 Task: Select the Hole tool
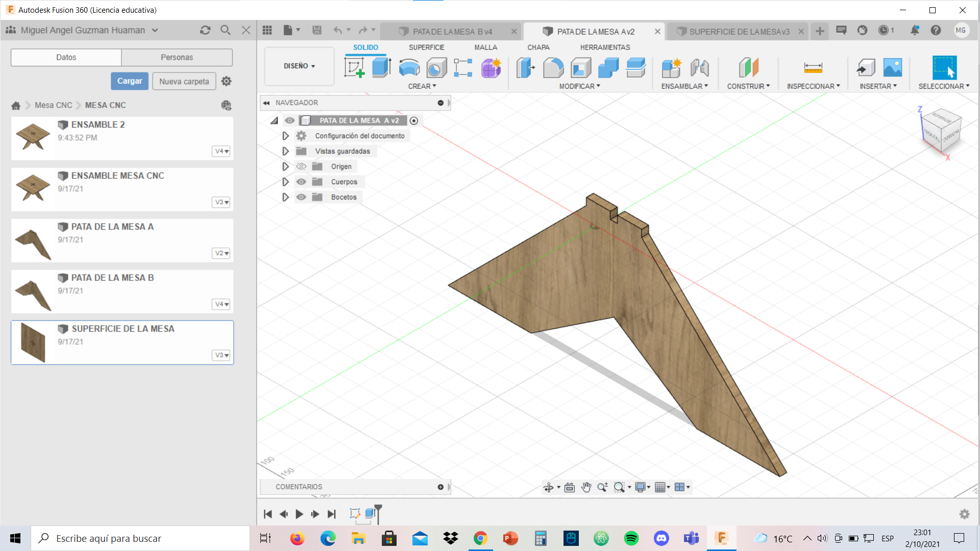pyautogui.click(x=436, y=67)
